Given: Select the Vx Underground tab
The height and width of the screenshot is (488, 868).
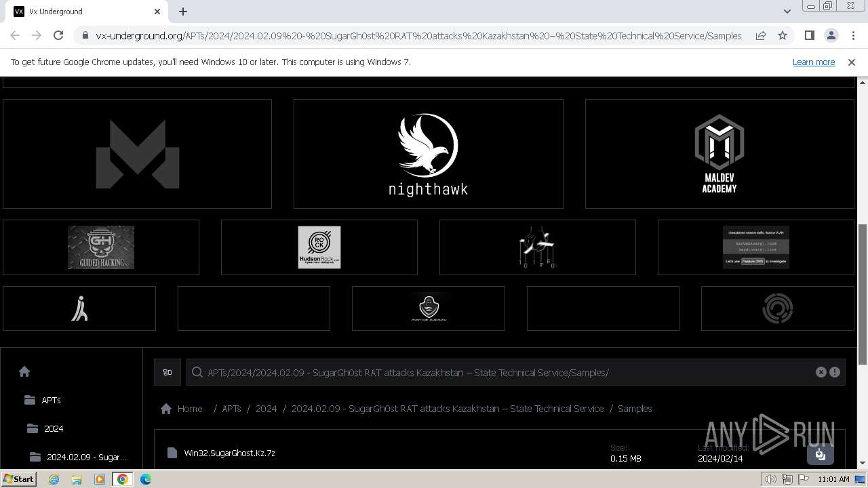Looking at the screenshot, I should (87, 12).
